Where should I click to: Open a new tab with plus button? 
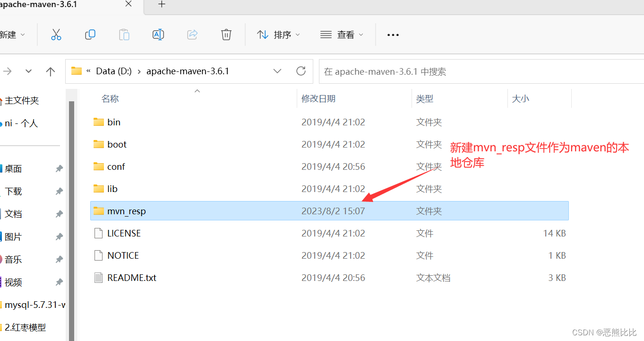162,4
